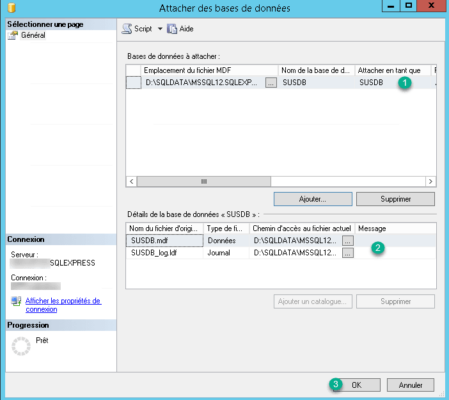Close the dialog with the X button
This screenshot has height=400, width=449.
(431, 6)
